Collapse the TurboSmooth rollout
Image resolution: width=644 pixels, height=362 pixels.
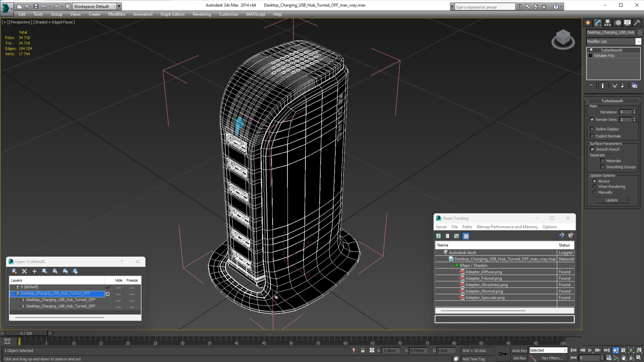[x=588, y=101]
